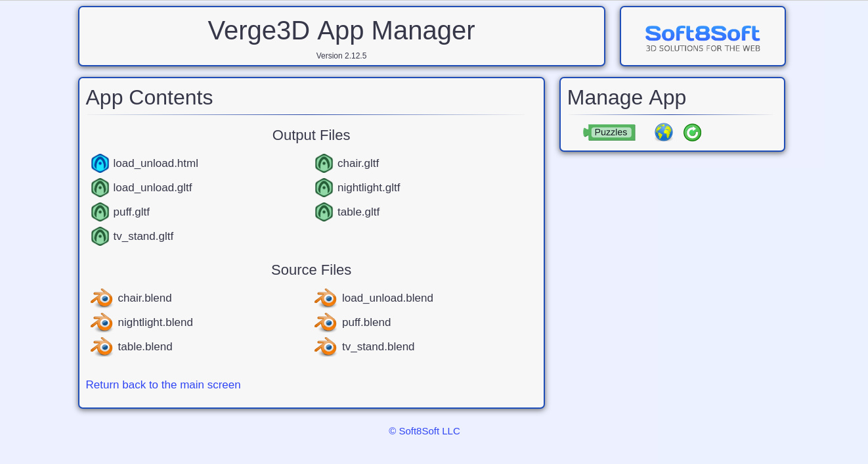Open the chair.gltf file link
The height and width of the screenshot is (464, 868).
click(358, 163)
